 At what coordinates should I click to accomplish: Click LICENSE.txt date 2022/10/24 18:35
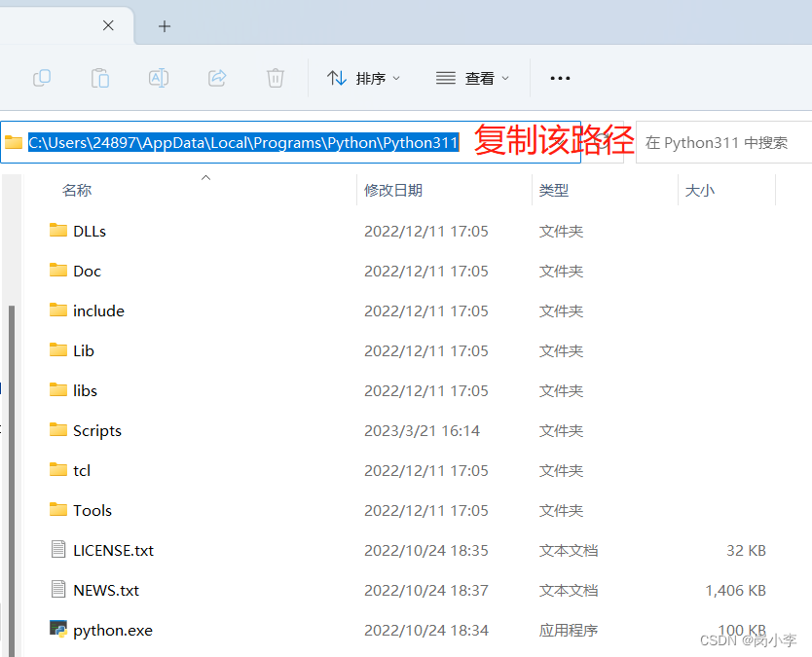pyautogui.click(x=426, y=550)
